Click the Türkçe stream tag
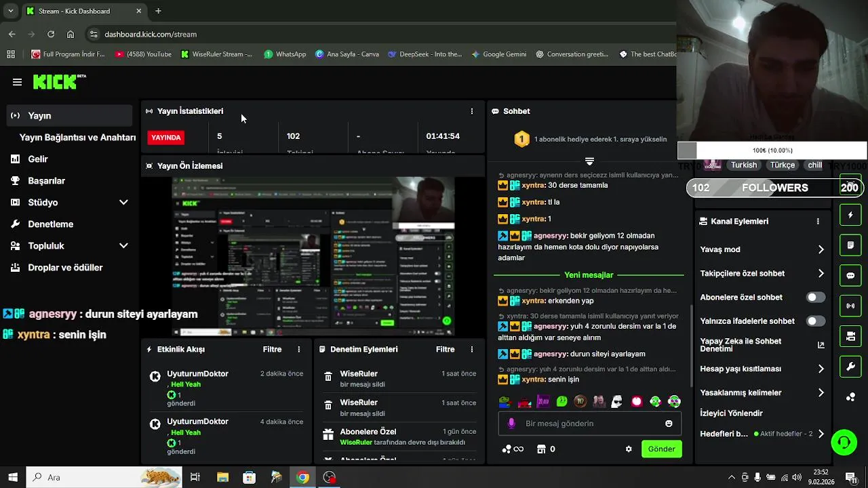 click(x=782, y=165)
